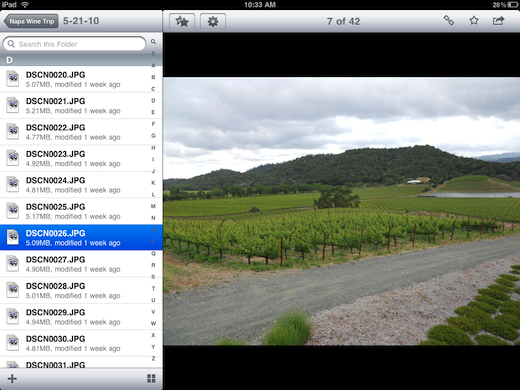Tap magnifier icon atop alphabet index

(x=153, y=42)
